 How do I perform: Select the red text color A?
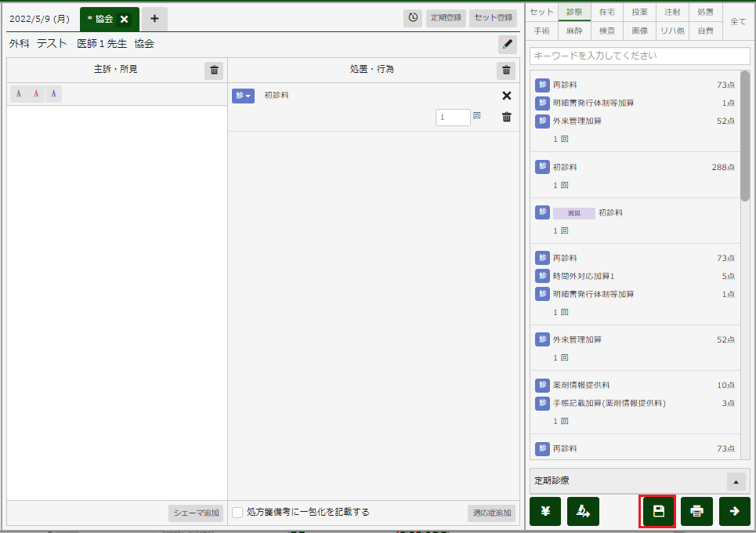pos(36,93)
